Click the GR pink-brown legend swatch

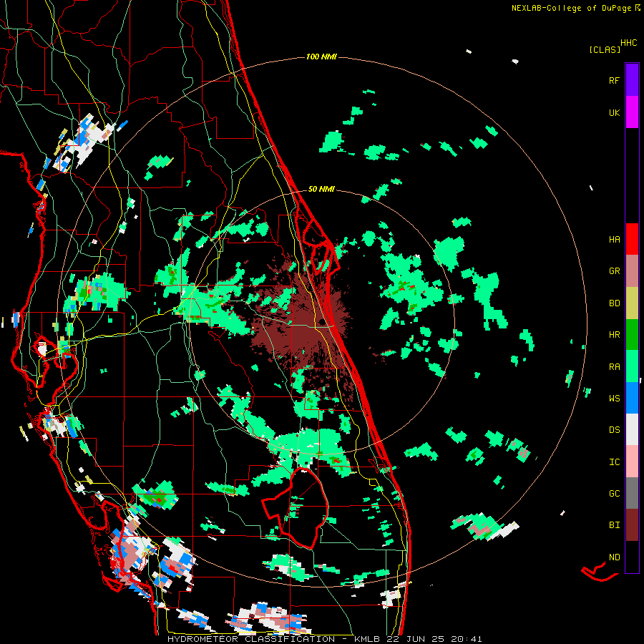(632, 271)
